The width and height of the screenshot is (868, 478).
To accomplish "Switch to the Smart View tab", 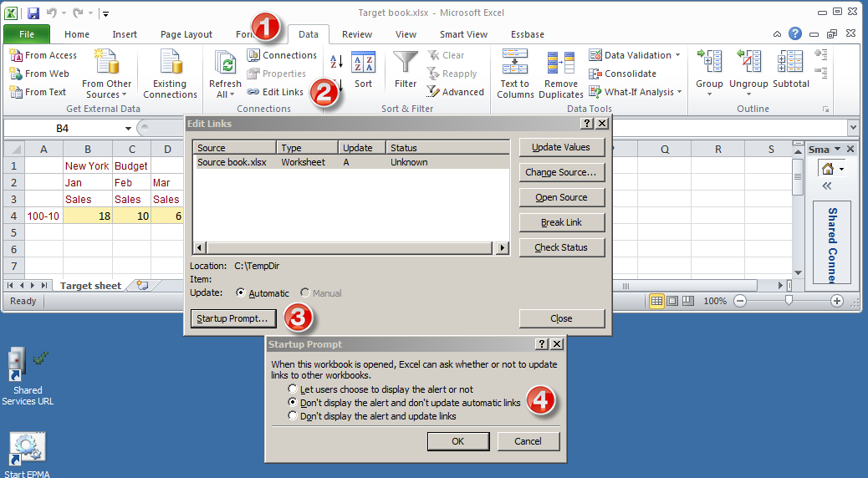I will click(x=463, y=34).
